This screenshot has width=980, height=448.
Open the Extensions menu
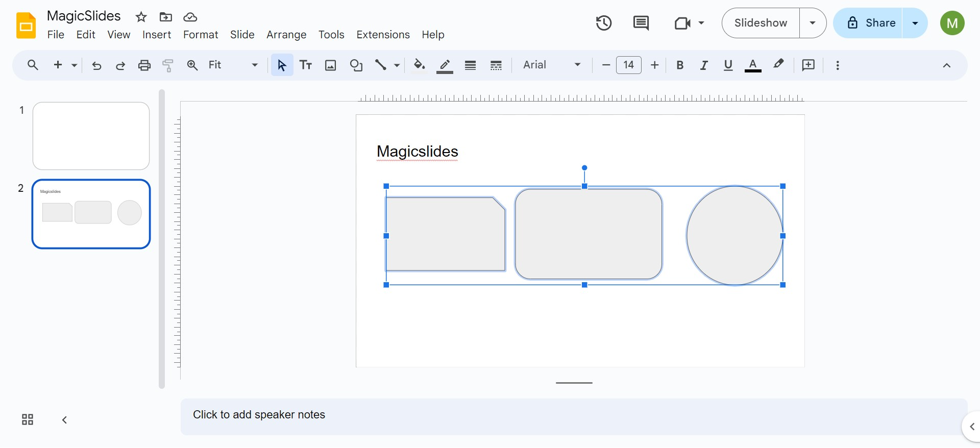point(383,35)
